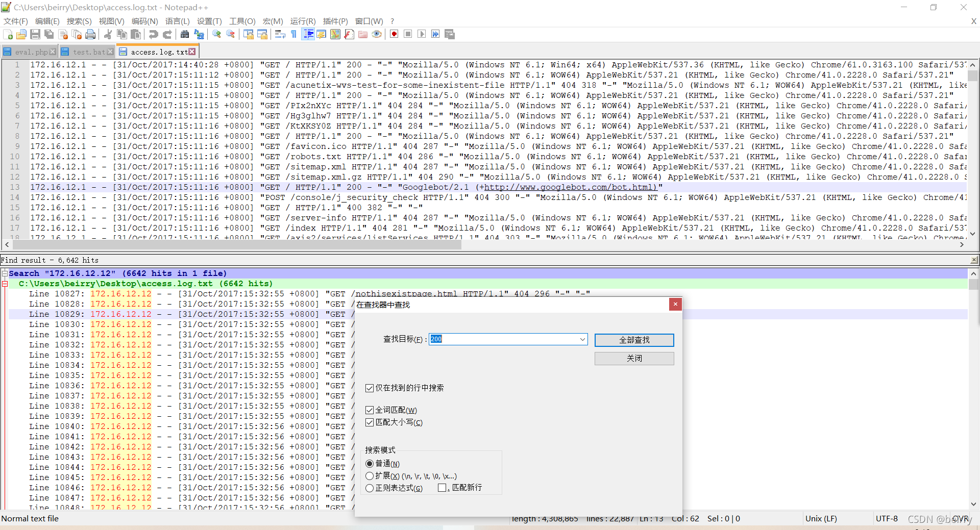980x530 pixels.
Task: Select the Normal search mode radio
Action: pos(370,464)
